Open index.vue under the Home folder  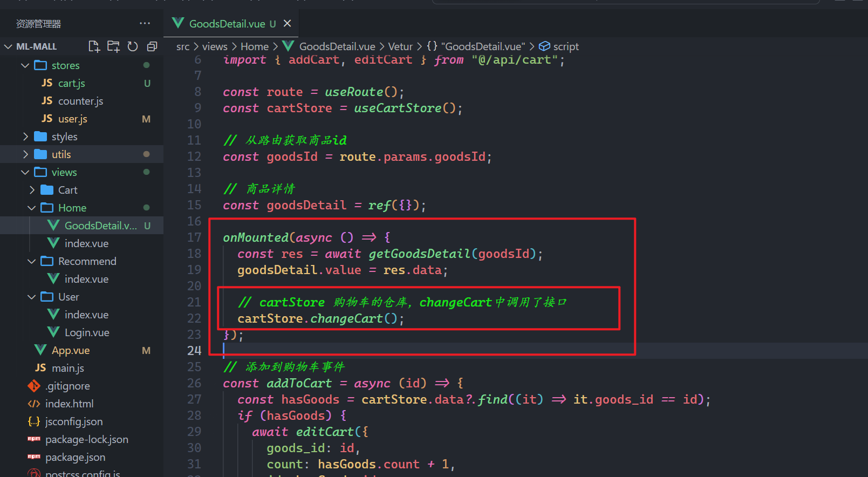tap(86, 243)
